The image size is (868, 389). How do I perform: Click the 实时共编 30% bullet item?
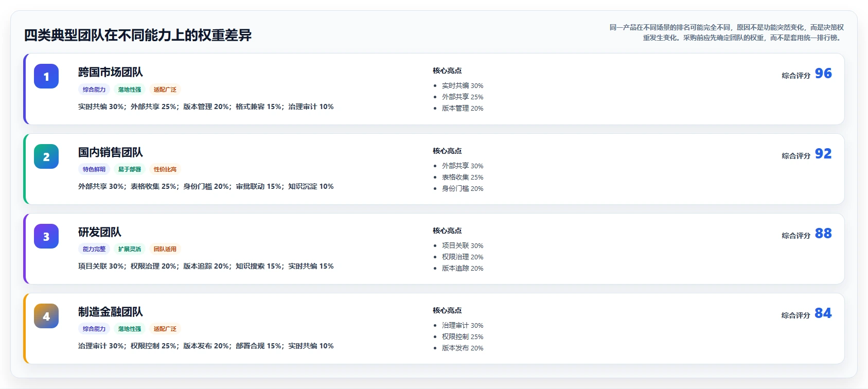click(463, 85)
